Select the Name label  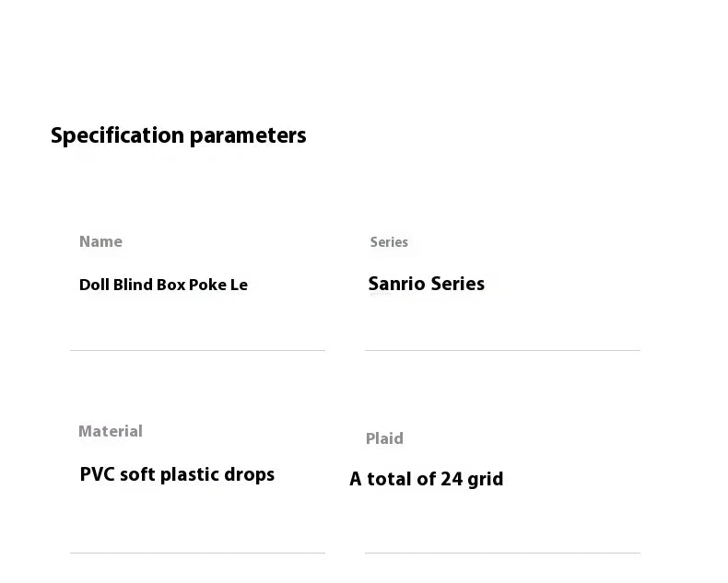(100, 241)
